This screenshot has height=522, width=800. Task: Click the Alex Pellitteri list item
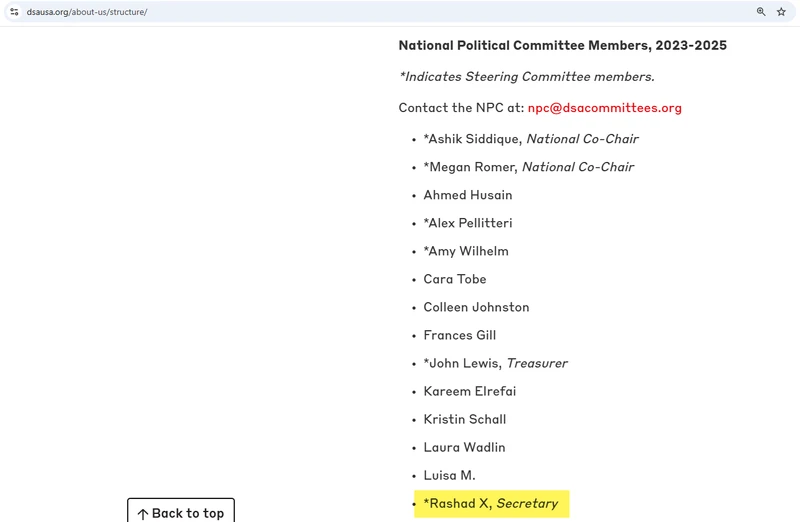tap(467, 223)
